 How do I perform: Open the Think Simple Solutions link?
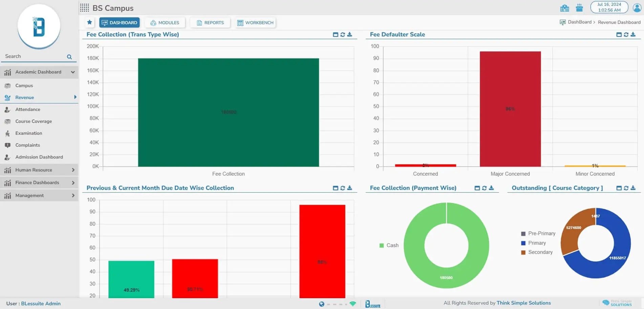point(523,303)
